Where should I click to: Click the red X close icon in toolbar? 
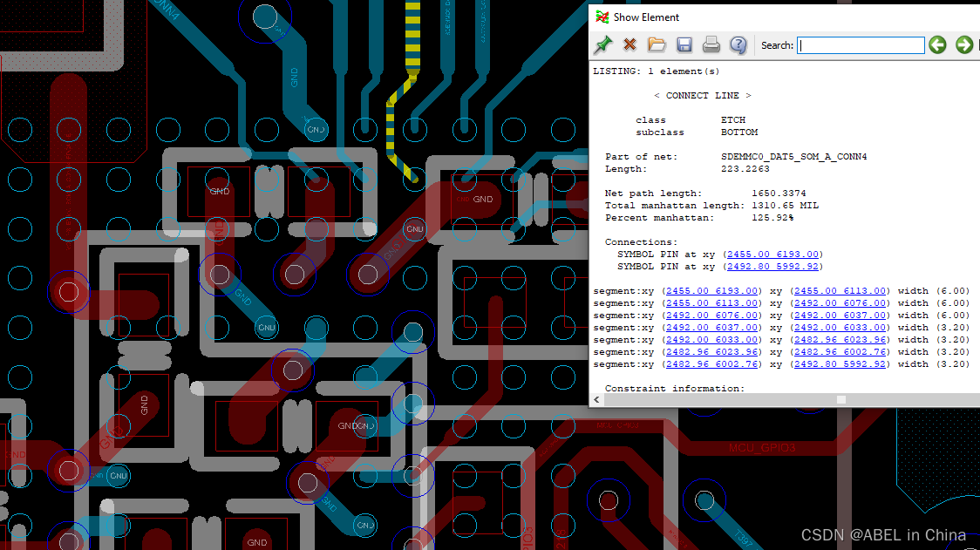tap(630, 45)
